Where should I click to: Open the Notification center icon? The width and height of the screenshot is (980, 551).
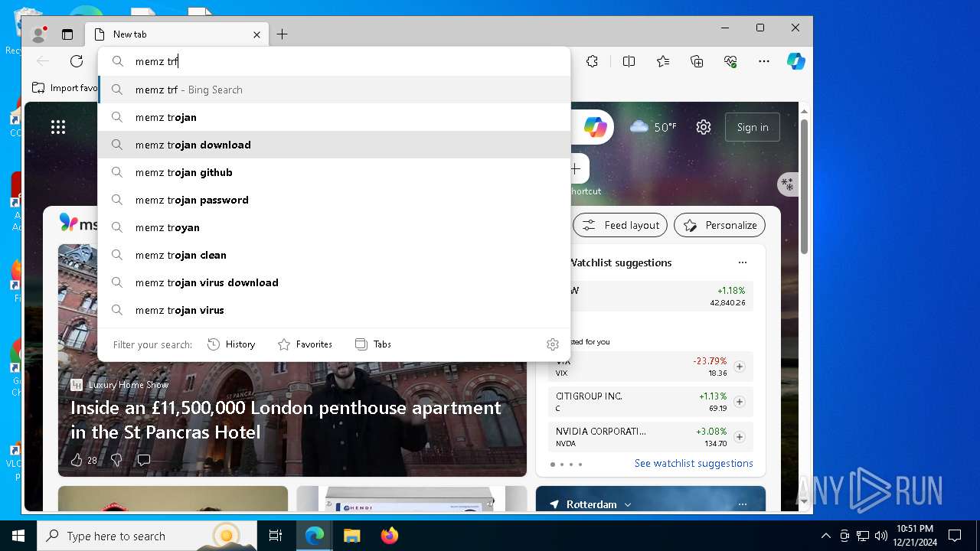pos(955,536)
